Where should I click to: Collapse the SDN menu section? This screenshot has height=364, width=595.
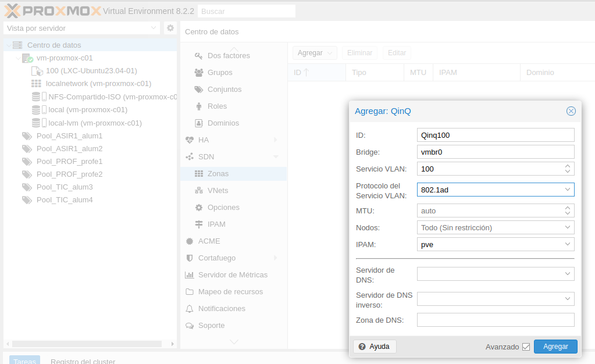pyautogui.click(x=276, y=157)
